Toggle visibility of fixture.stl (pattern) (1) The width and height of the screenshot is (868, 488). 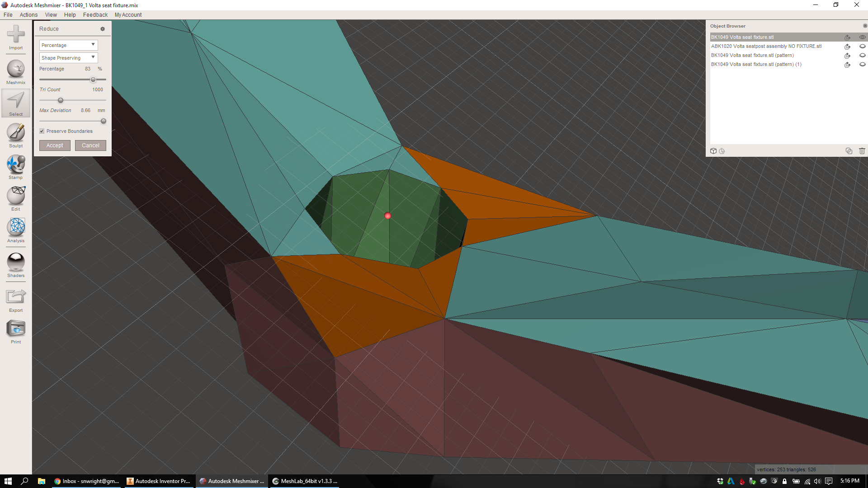tap(862, 65)
